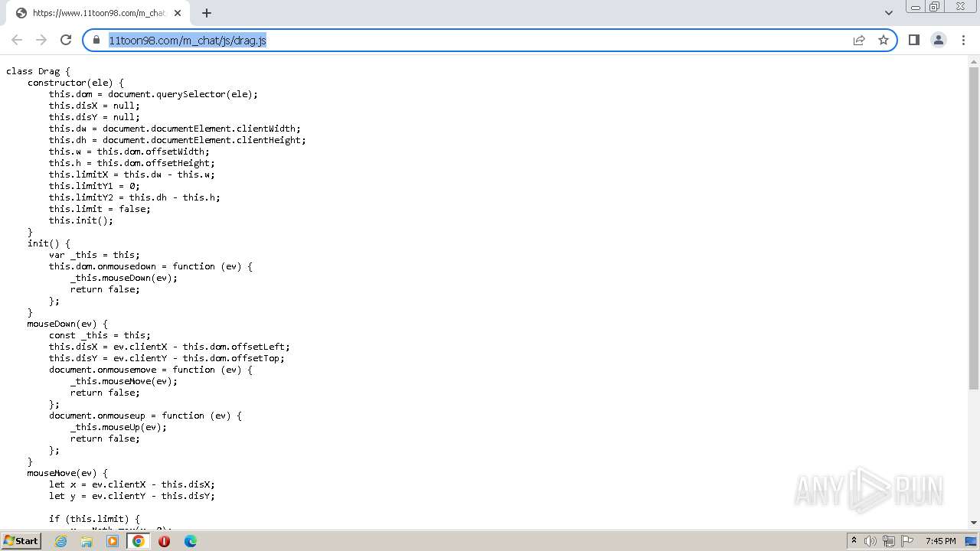Image resolution: width=980 pixels, height=551 pixels.
Task: Open the clock showing 7:45 PM
Action: click(x=940, y=541)
